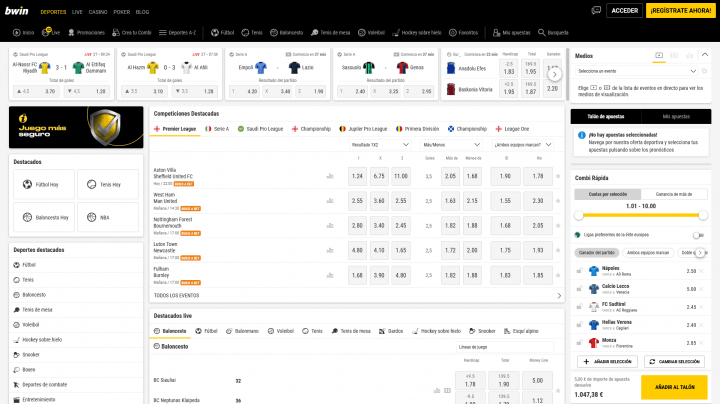Remove Monza selection from Combi Rápida
This screenshot has width=720, height=404.
[x=702, y=343]
